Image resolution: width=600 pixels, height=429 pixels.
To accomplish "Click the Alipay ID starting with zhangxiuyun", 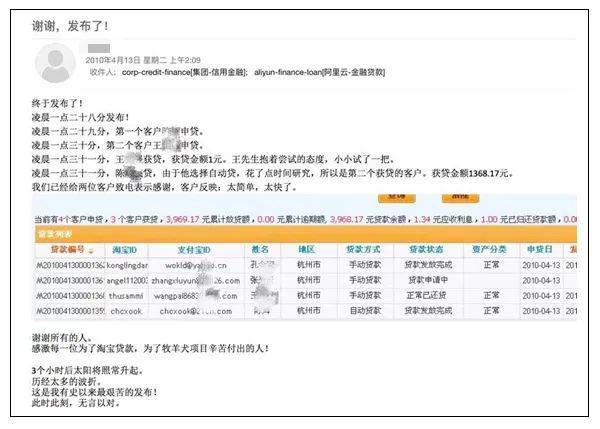I will pos(196,281).
